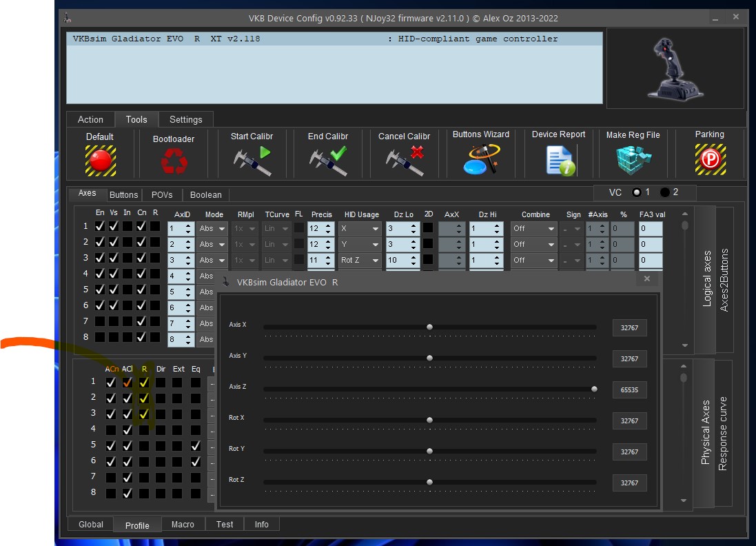Click the FA3 val field for axis 1
This screenshot has width=756, height=546.
point(651,229)
